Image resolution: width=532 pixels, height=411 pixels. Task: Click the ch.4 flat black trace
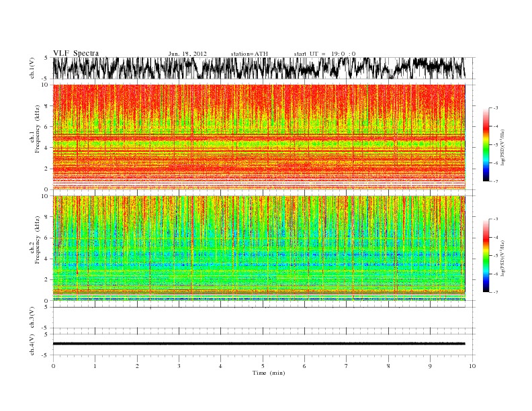tap(259, 344)
